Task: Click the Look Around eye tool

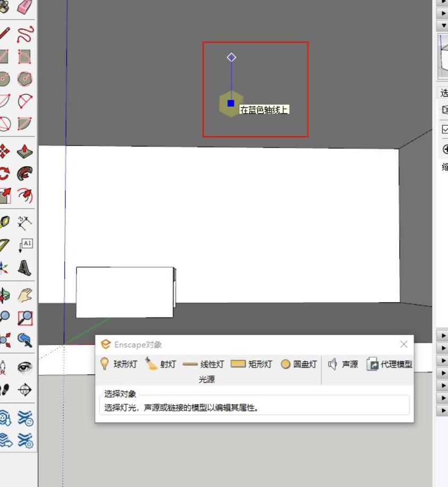Action: click(x=24, y=368)
